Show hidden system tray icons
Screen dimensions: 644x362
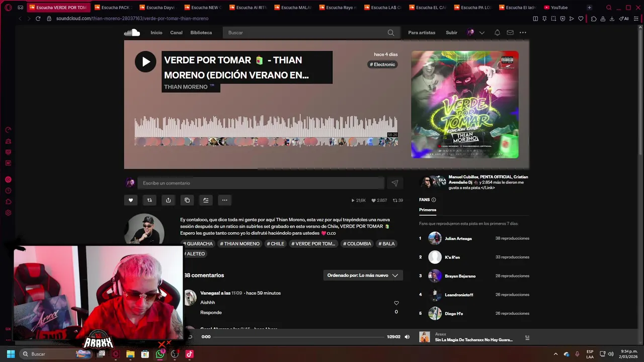[x=555, y=354]
